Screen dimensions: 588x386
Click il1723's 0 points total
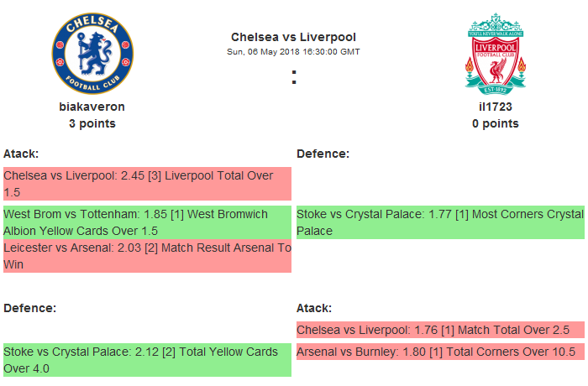click(x=496, y=123)
